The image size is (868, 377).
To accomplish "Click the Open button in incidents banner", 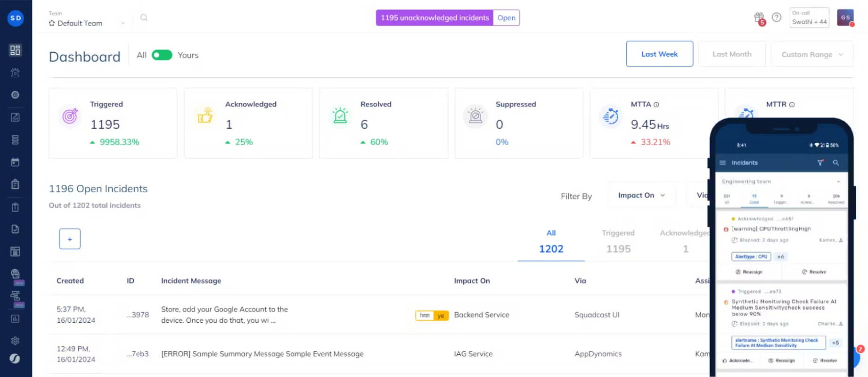I will coord(506,18).
